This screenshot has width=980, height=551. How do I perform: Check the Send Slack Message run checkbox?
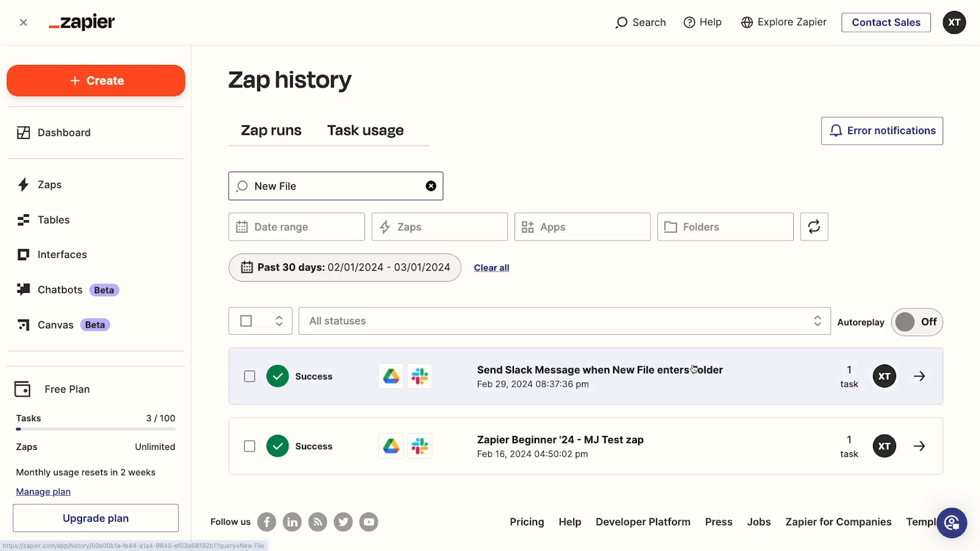(249, 377)
